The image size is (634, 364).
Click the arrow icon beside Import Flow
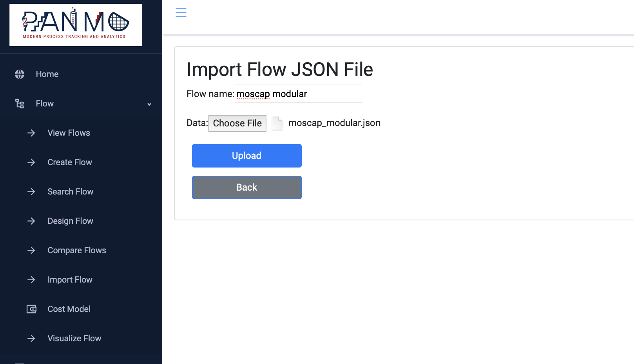[31, 280]
